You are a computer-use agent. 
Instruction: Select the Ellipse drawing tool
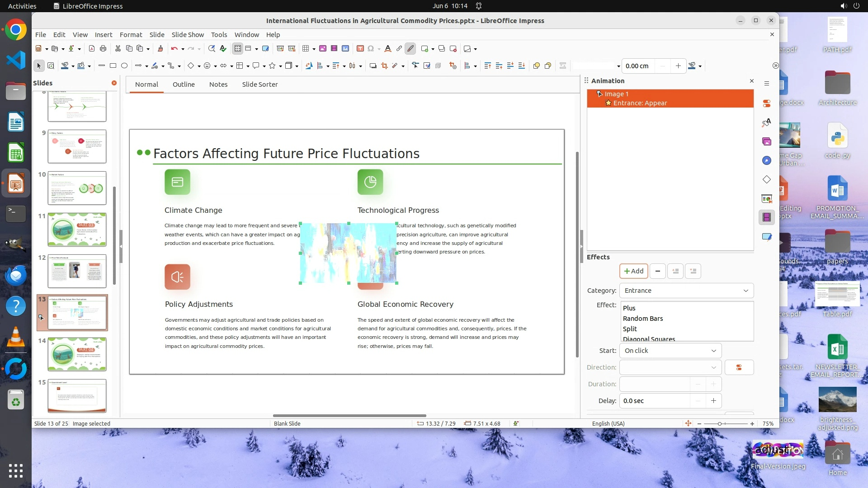point(124,66)
